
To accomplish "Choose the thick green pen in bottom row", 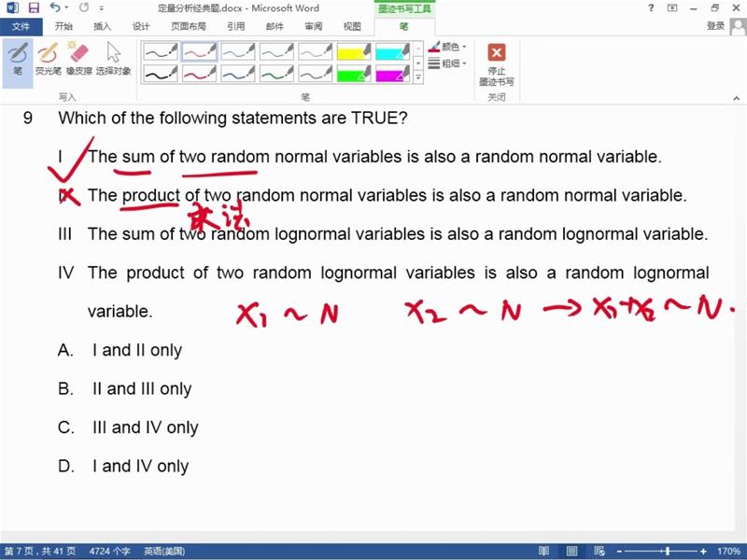I will tap(276, 74).
